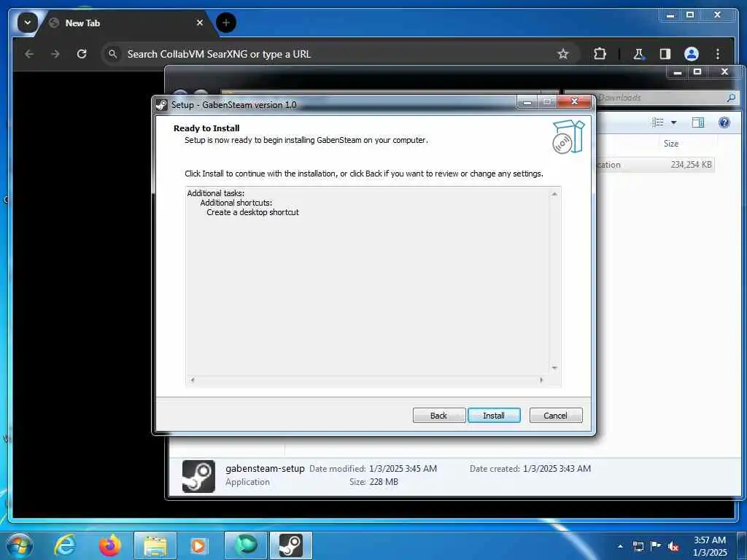Sort by the Size column header

pos(671,144)
